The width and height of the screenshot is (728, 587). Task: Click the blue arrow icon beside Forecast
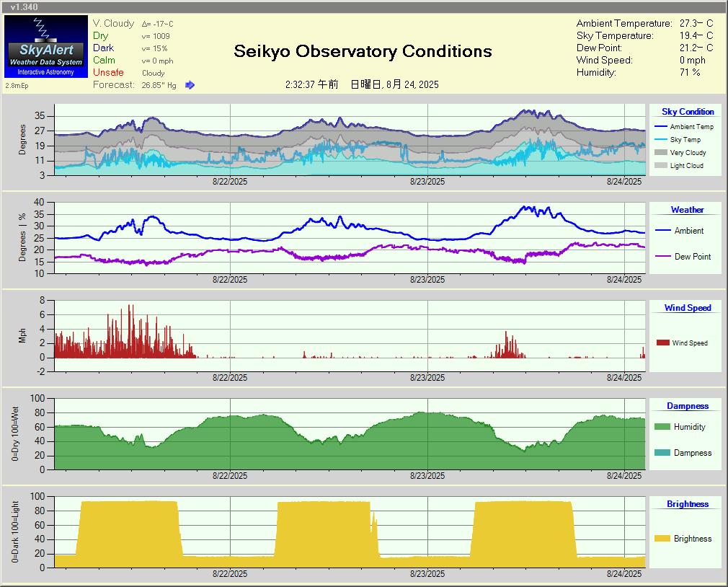click(x=190, y=85)
